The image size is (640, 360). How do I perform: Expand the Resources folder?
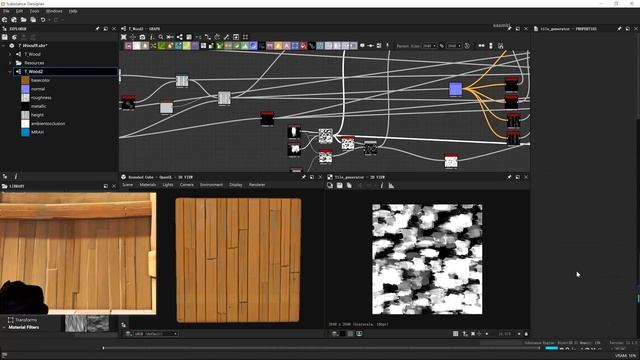click(x=10, y=63)
